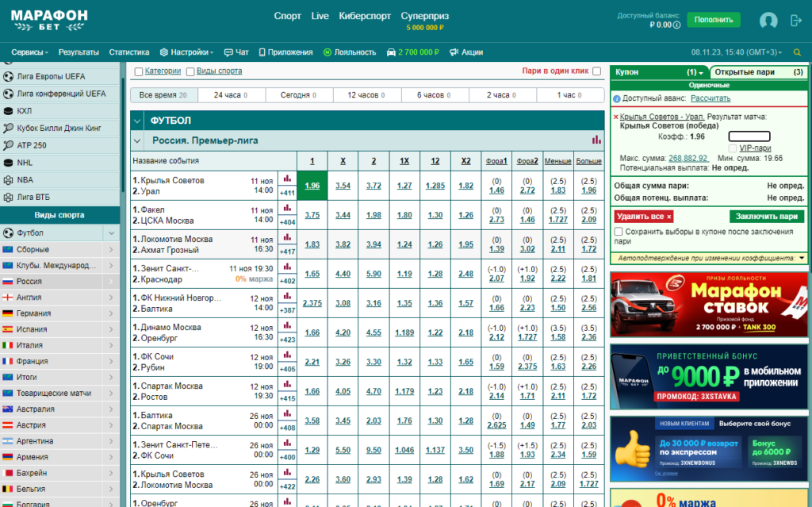This screenshot has width=812, height=507.
Task: Click the search magnifier icon
Action: [797, 52]
